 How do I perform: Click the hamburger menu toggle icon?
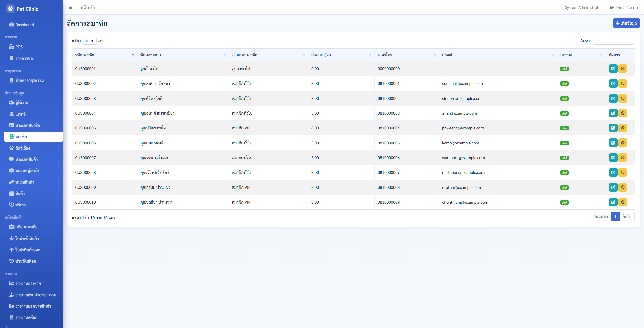[71, 7]
